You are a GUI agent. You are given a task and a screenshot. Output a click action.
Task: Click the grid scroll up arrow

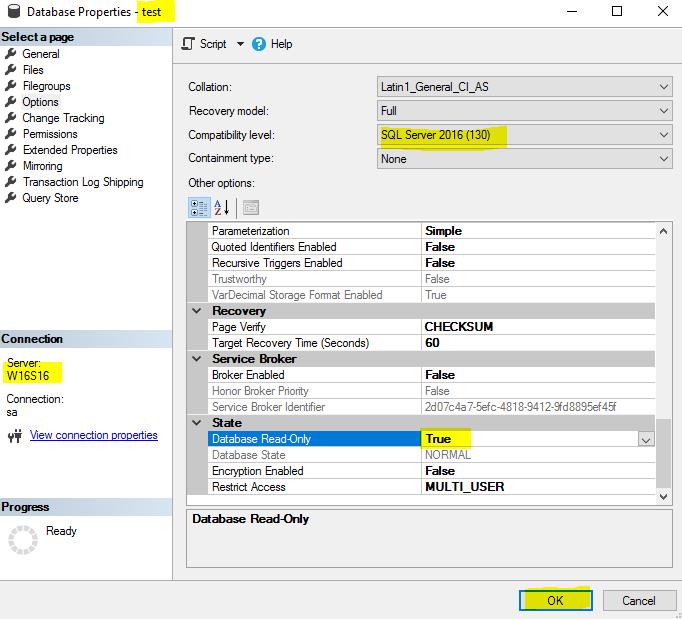pos(663,231)
